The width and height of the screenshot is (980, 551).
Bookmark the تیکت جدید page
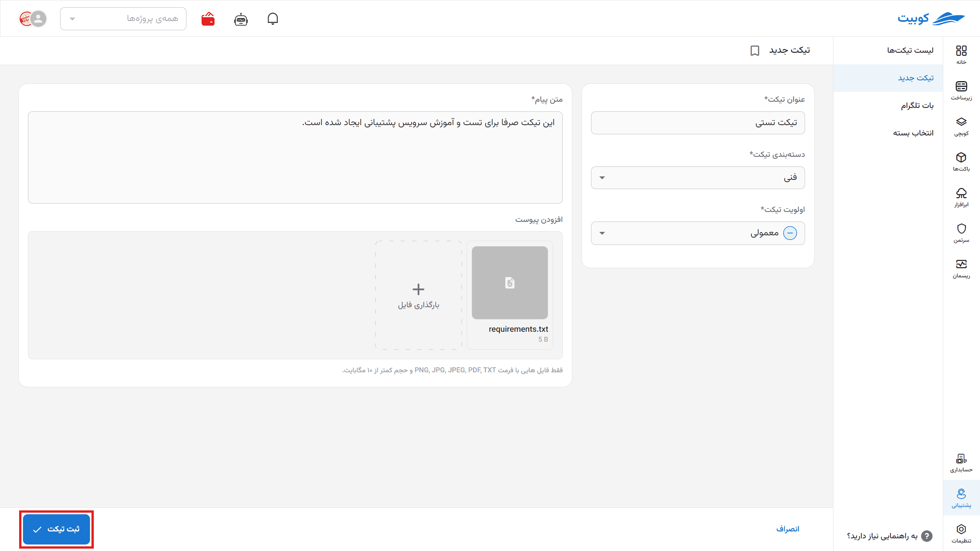755,51
